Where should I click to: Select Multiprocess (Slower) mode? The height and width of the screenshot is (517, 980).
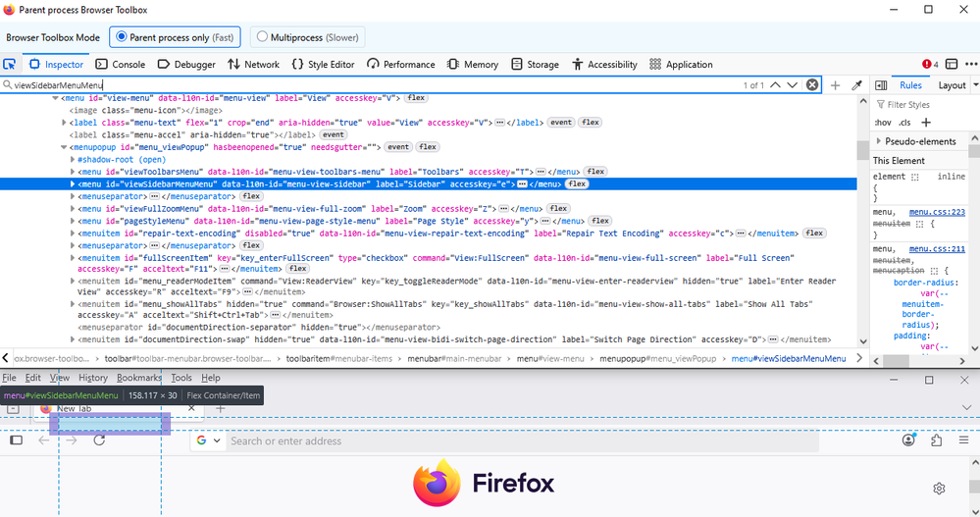tap(262, 37)
